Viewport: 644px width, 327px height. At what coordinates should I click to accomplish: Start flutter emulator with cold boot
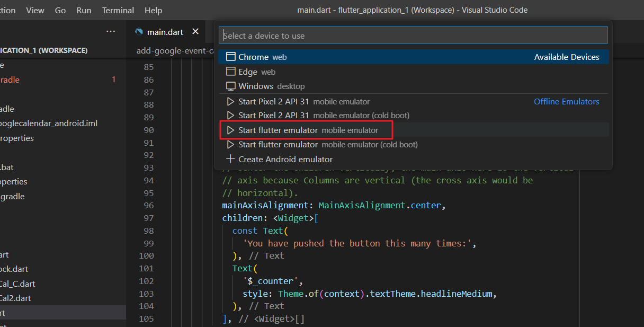(413, 144)
